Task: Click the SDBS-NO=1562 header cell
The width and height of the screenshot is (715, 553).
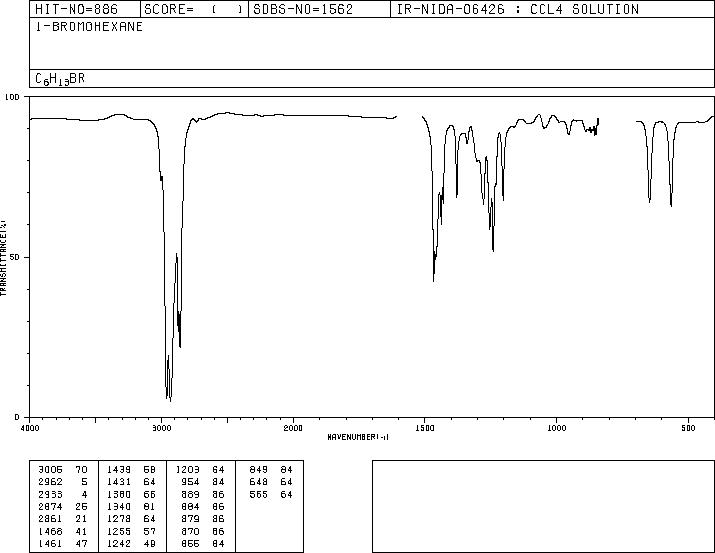Action: pyautogui.click(x=319, y=9)
